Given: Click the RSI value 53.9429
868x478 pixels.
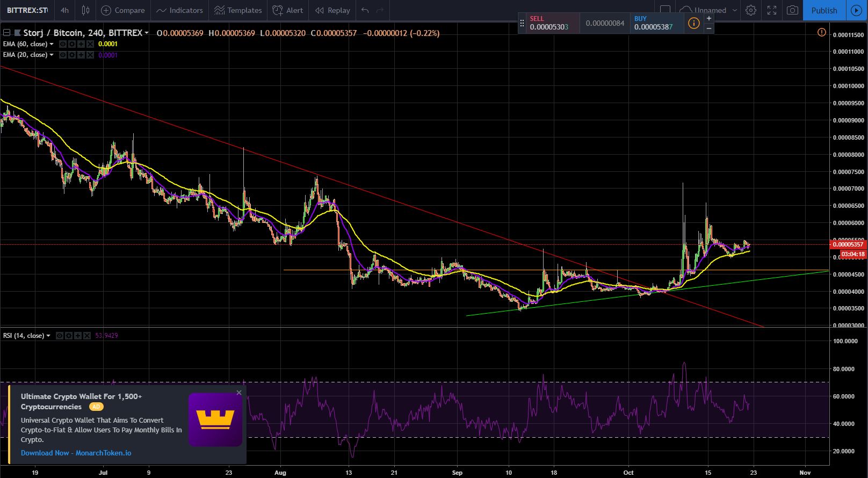Looking at the screenshot, I should pos(106,336).
